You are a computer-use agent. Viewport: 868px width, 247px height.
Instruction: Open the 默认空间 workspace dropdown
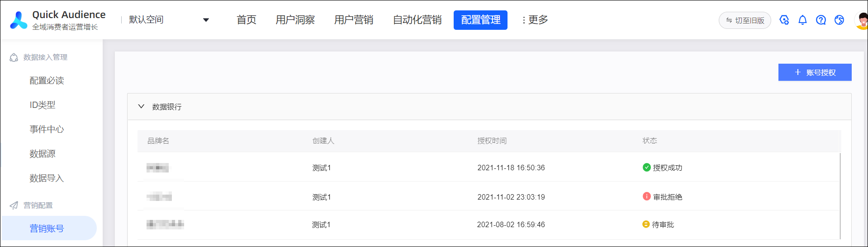coord(168,20)
